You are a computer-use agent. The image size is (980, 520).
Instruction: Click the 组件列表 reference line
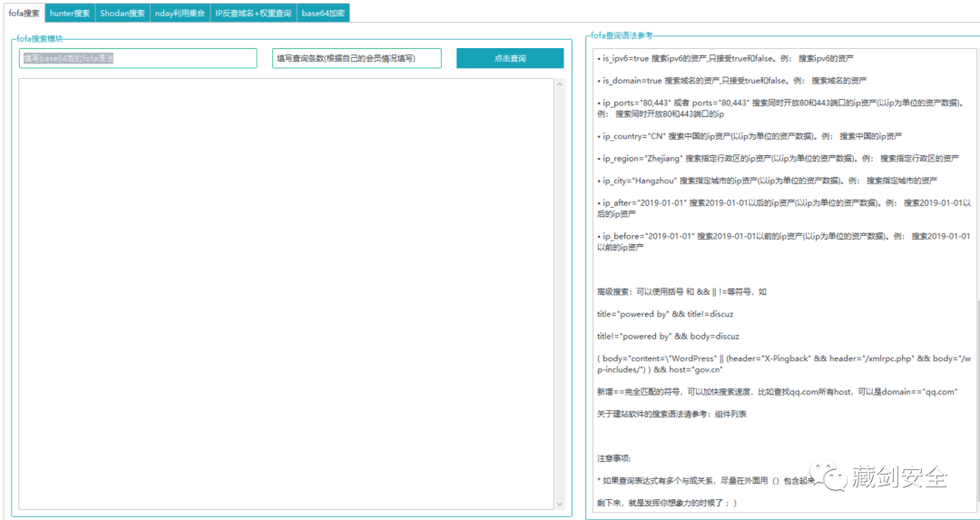[x=671, y=414]
